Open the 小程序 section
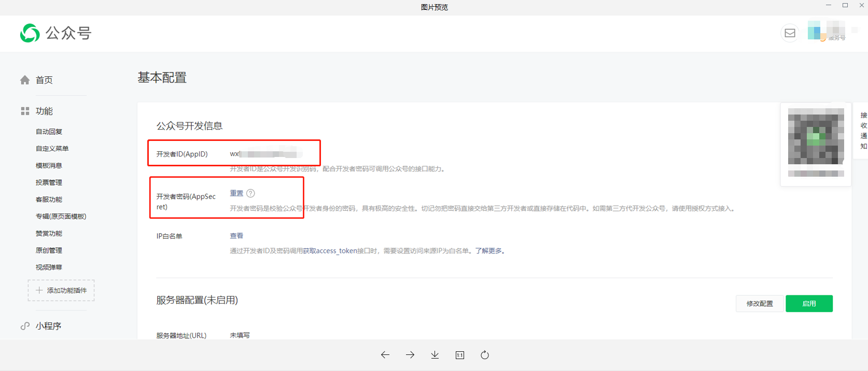 coord(48,326)
